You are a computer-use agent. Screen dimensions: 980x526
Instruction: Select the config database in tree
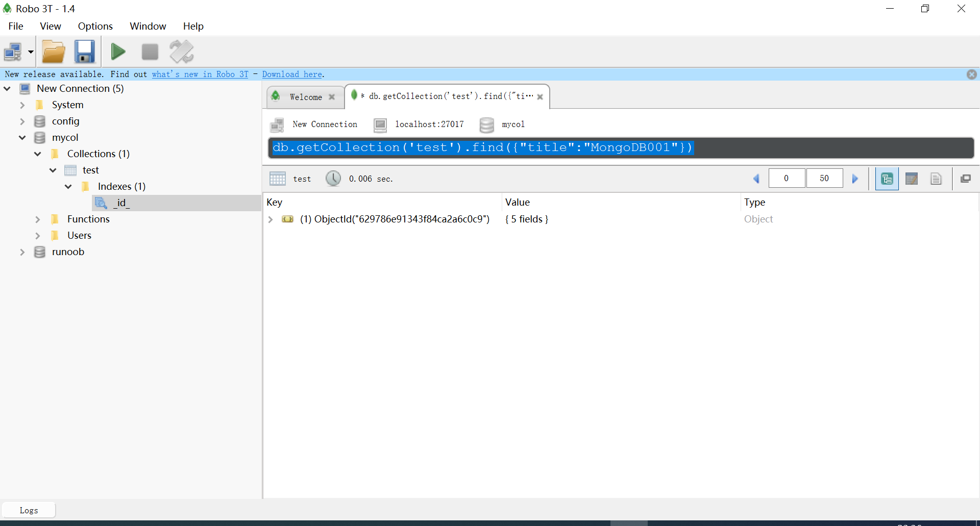[66, 121]
